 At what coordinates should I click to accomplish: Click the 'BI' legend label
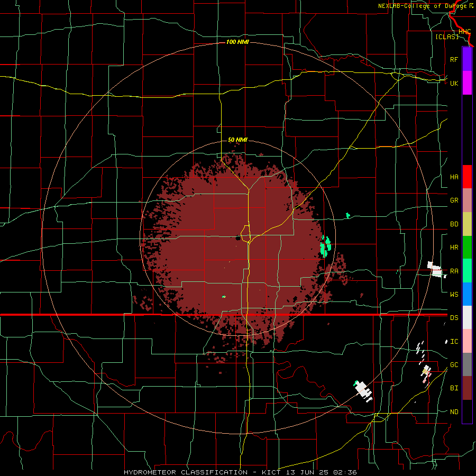454,388
